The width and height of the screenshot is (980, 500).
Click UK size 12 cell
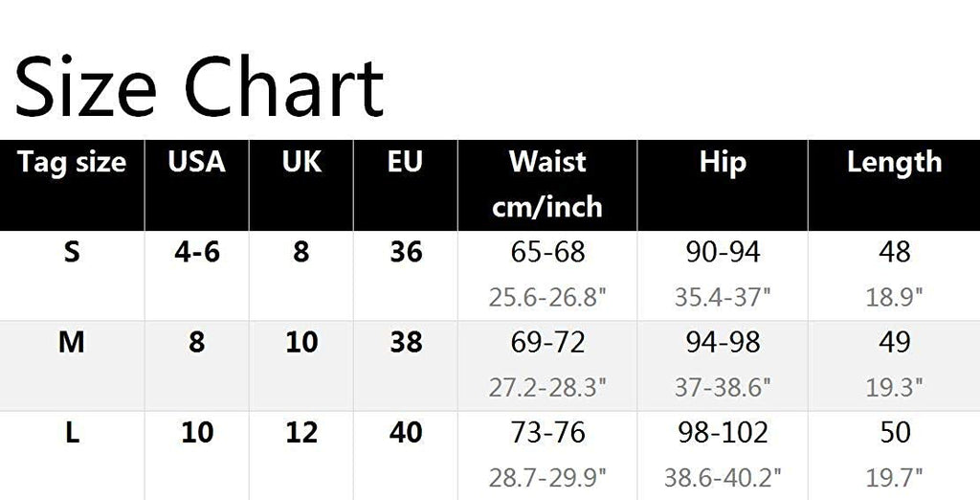301,433
